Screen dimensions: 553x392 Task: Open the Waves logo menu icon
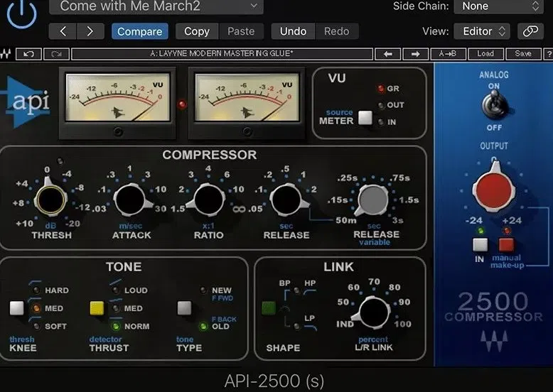[x=6, y=54]
